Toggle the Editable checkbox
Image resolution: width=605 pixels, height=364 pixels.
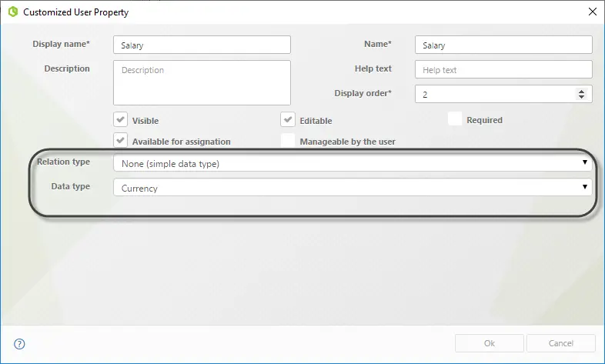pyautogui.click(x=288, y=119)
